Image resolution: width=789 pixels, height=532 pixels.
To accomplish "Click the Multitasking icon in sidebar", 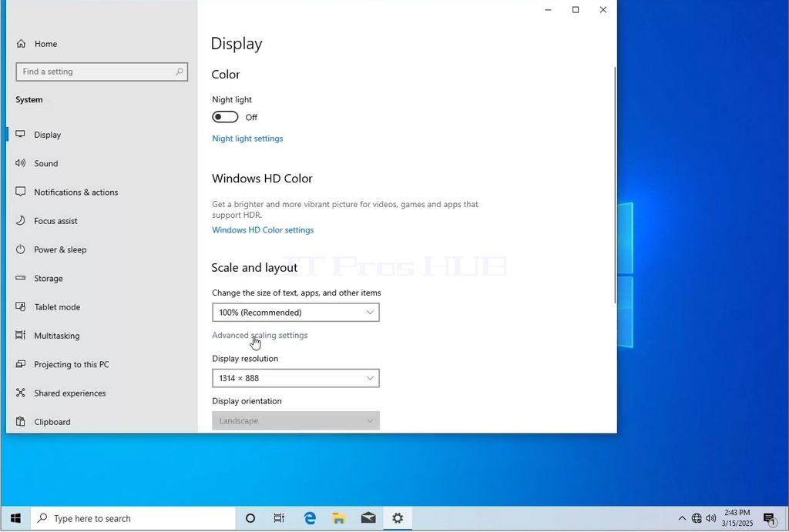I will 20,335.
